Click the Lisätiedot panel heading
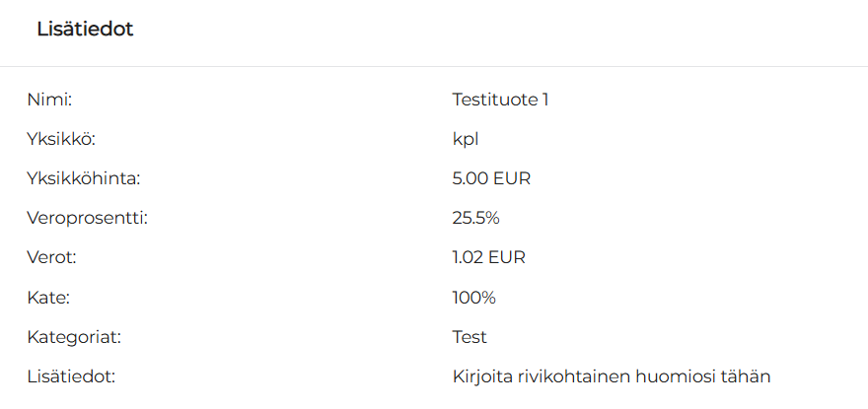This screenshot has width=868, height=409. coord(85,30)
